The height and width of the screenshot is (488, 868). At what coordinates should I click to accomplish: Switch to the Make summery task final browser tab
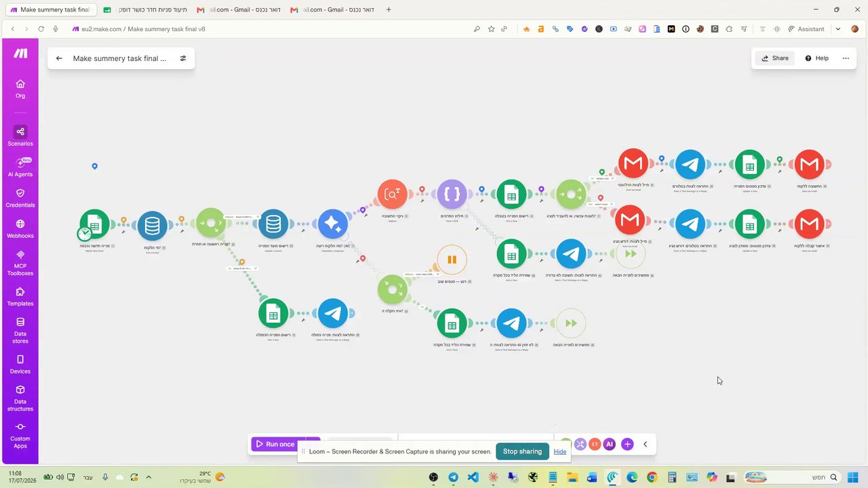51,9
